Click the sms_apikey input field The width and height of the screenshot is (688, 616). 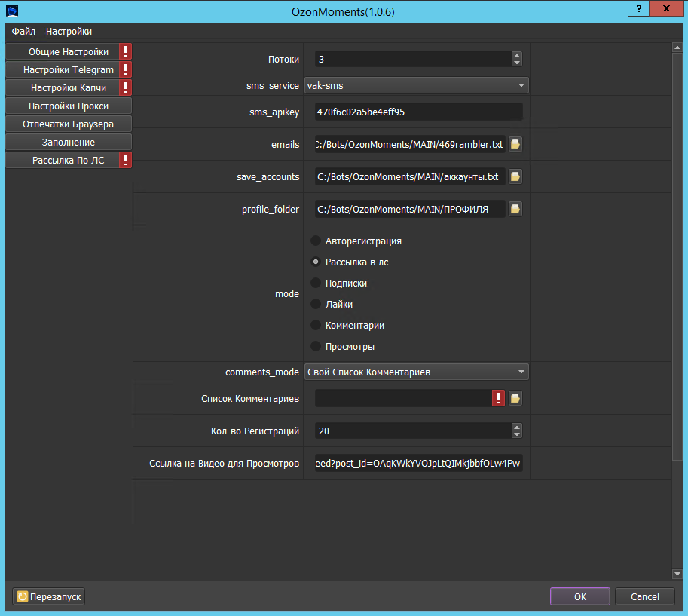point(418,112)
